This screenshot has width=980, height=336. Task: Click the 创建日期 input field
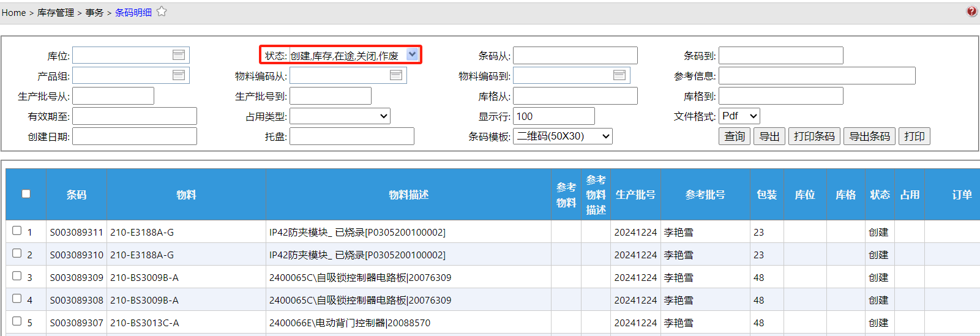(135, 136)
